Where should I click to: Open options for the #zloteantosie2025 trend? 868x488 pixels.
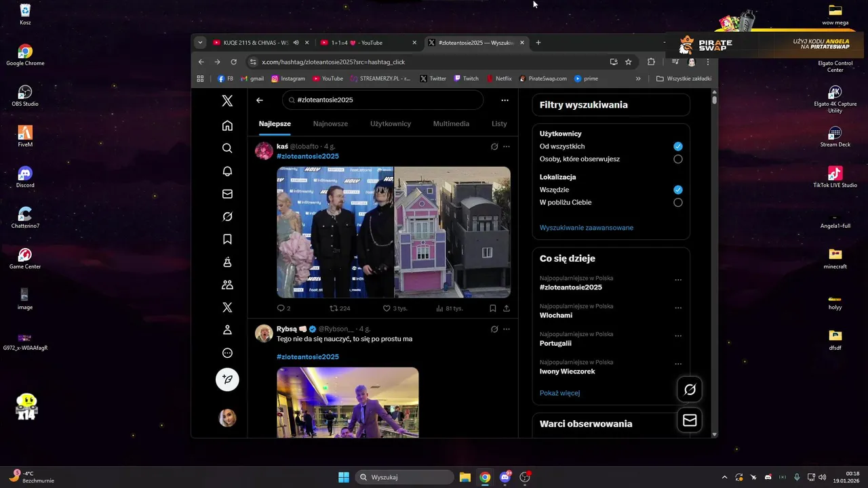pyautogui.click(x=678, y=280)
